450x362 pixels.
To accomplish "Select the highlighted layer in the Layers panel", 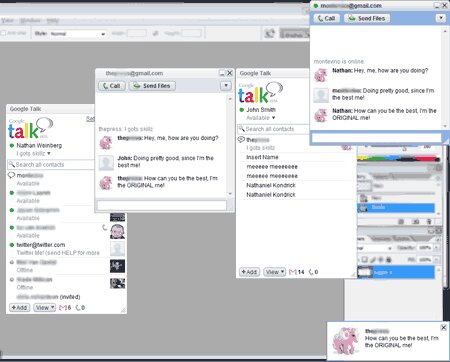I will click(396, 272).
